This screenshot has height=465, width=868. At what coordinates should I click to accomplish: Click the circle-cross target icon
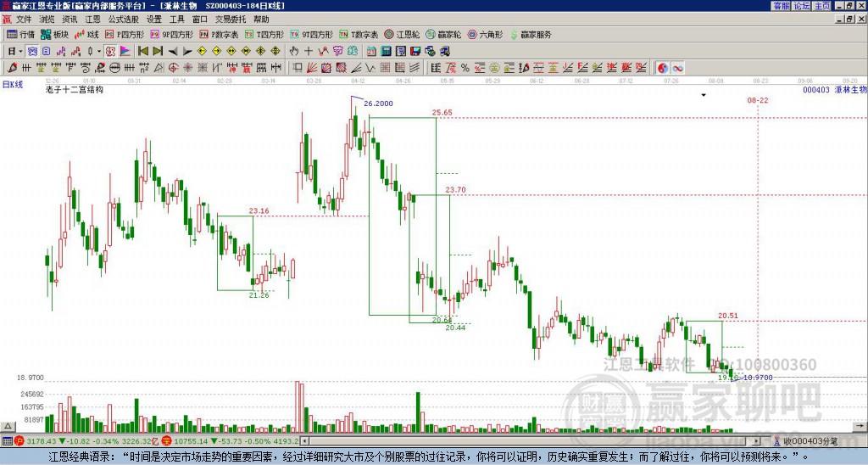173,68
